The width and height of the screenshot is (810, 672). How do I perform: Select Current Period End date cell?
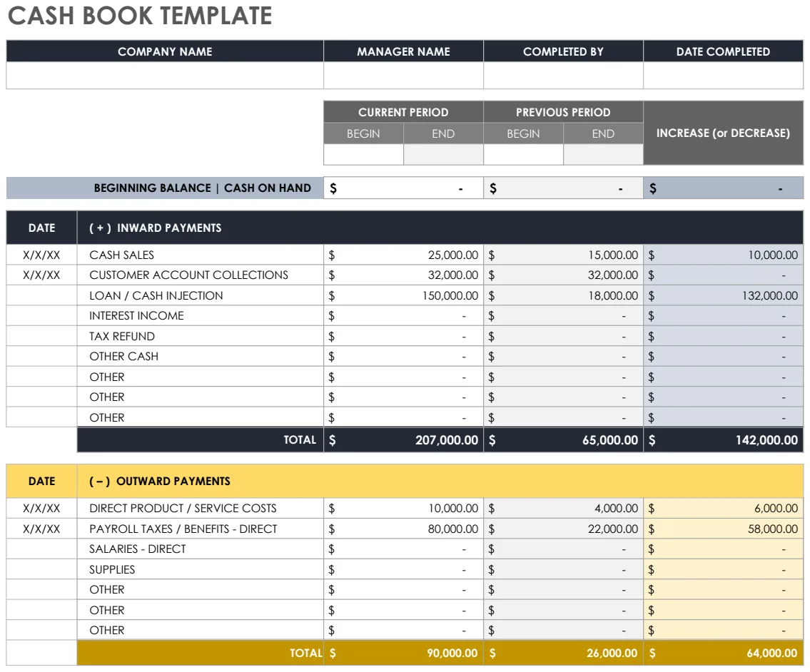pos(443,154)
